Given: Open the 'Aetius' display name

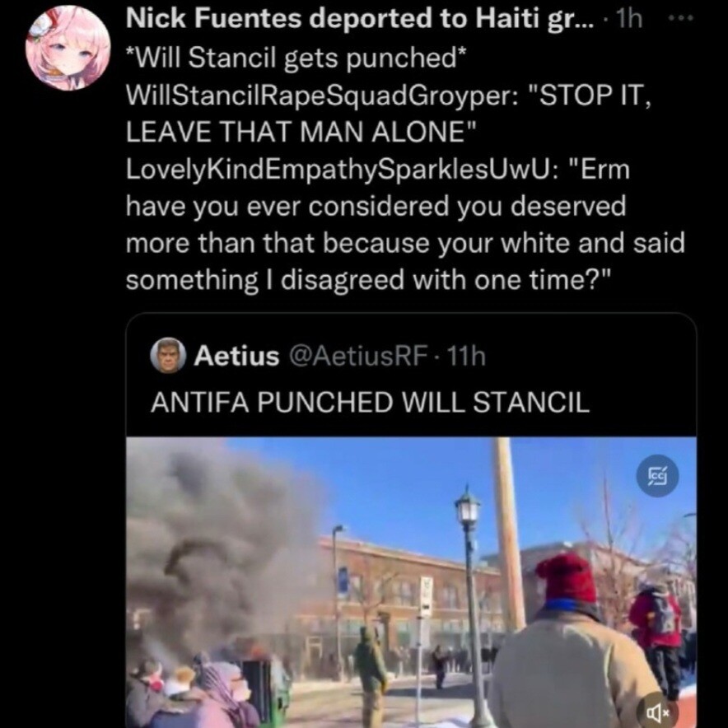Looking at the screenshot, I should (237, 356).
